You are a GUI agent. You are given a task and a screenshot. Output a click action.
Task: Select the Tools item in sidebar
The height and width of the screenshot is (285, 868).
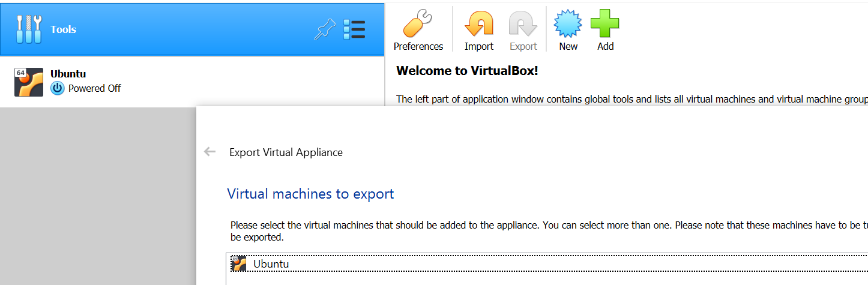point(192,29)
